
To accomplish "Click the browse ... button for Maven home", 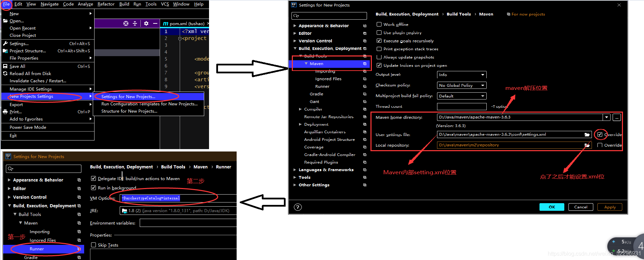I will (617, 117).
